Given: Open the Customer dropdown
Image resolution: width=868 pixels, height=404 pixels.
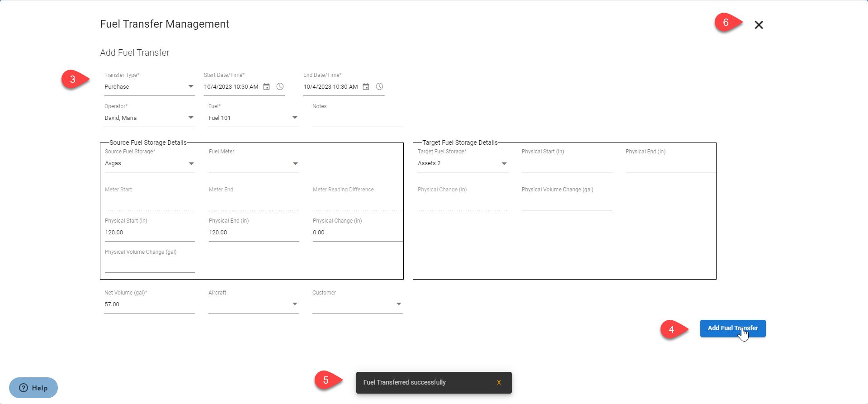Looking at the screenshot, I should pos(399,304).
